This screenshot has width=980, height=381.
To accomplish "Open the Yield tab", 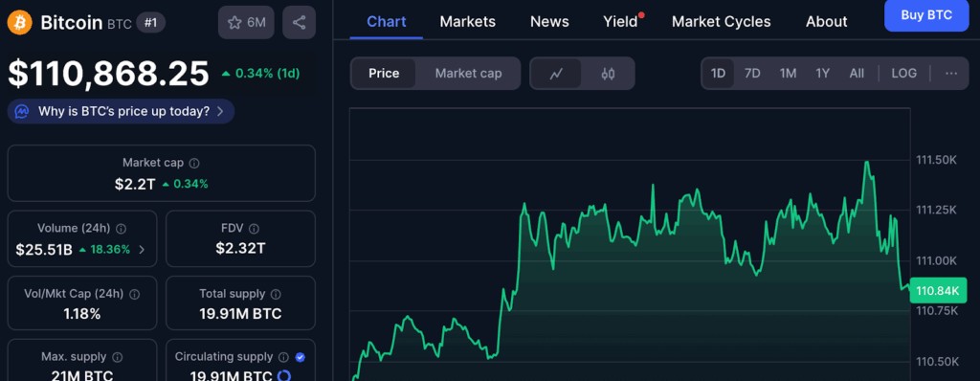I will (x=620, y=22).
